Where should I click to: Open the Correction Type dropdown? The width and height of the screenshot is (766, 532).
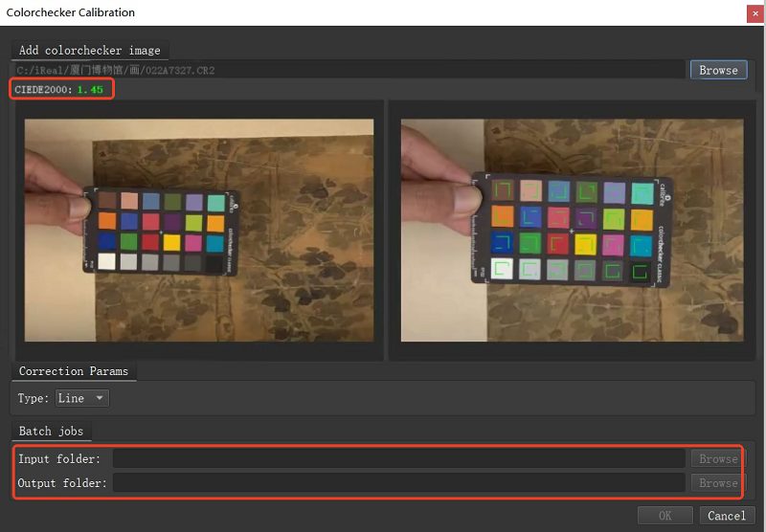click(82, 398)
